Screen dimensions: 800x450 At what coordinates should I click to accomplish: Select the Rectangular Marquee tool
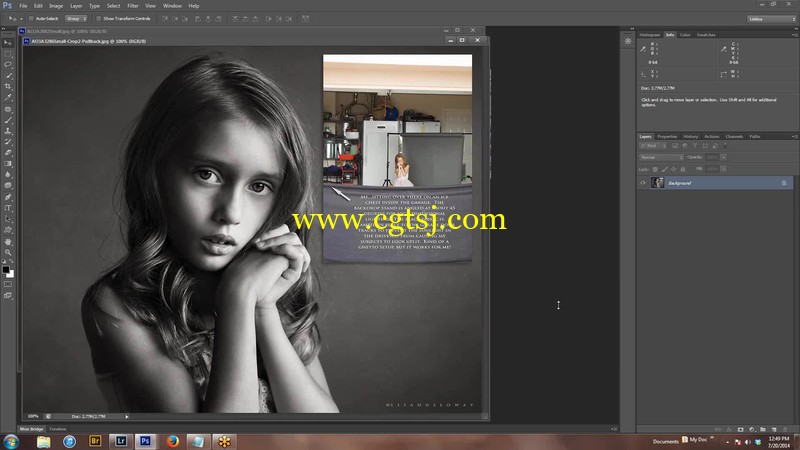click(x=8, y=54)
